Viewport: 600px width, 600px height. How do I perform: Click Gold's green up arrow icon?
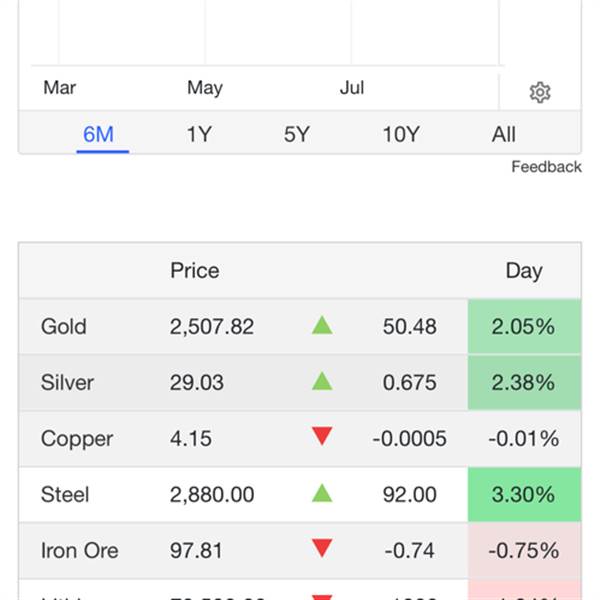[x=322, y=325]
